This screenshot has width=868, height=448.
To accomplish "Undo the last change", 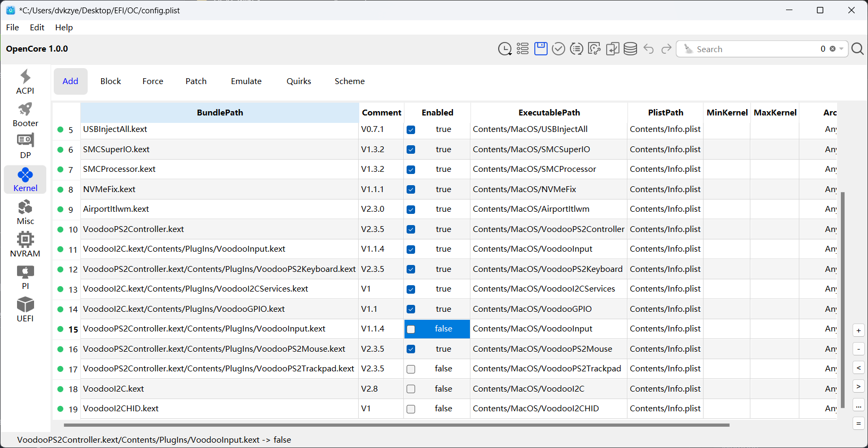I will coord(648,49).
